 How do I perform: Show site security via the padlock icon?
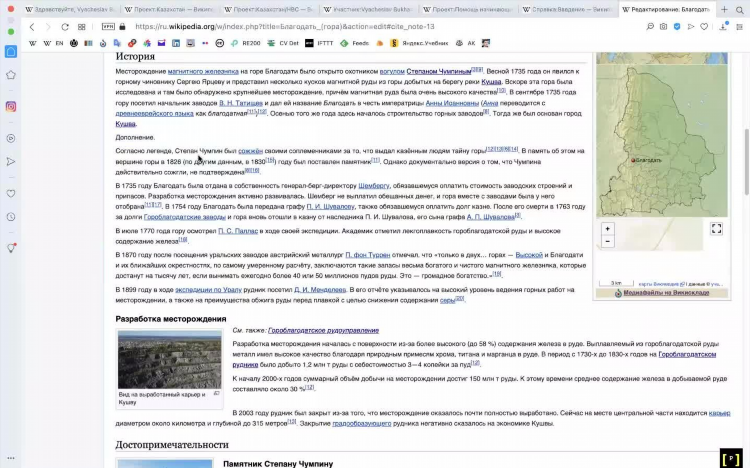pos(122,27)
